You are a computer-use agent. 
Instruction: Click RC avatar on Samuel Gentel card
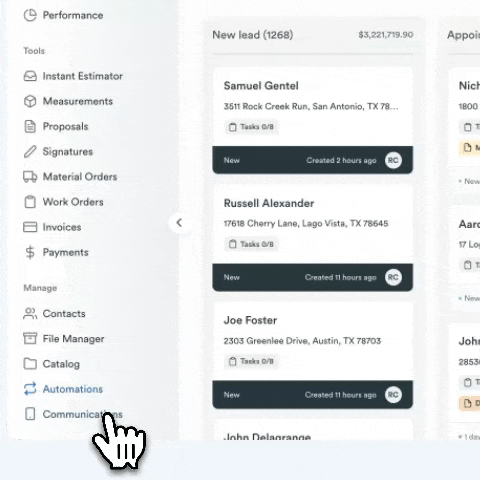click(393, 160)
